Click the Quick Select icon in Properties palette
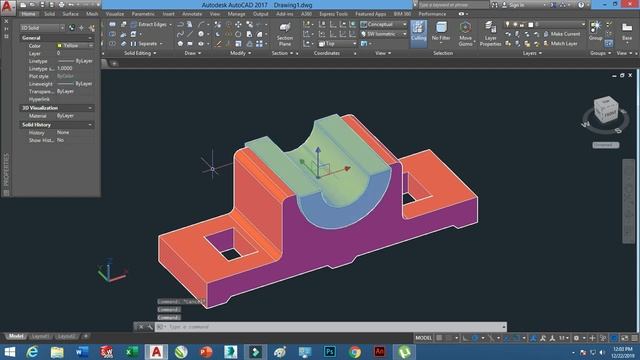 pyautogui.click(x=91, y=28)
